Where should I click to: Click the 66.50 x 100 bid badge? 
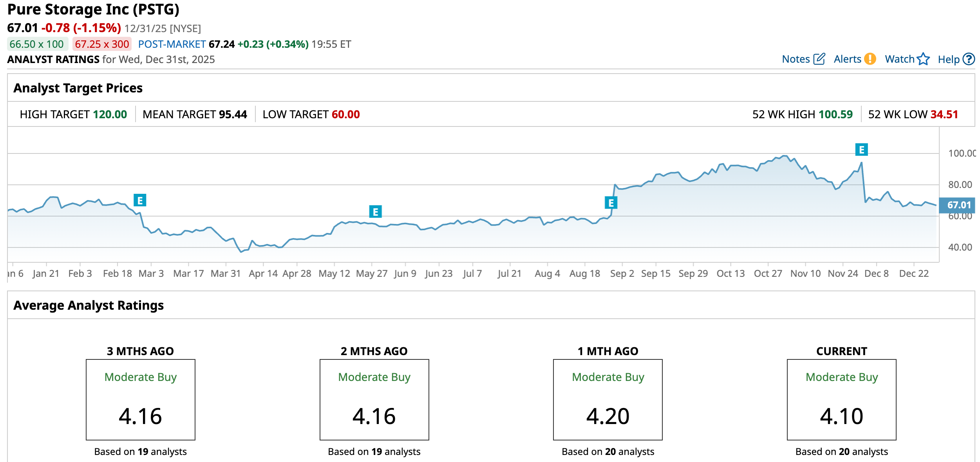[37, 44]
